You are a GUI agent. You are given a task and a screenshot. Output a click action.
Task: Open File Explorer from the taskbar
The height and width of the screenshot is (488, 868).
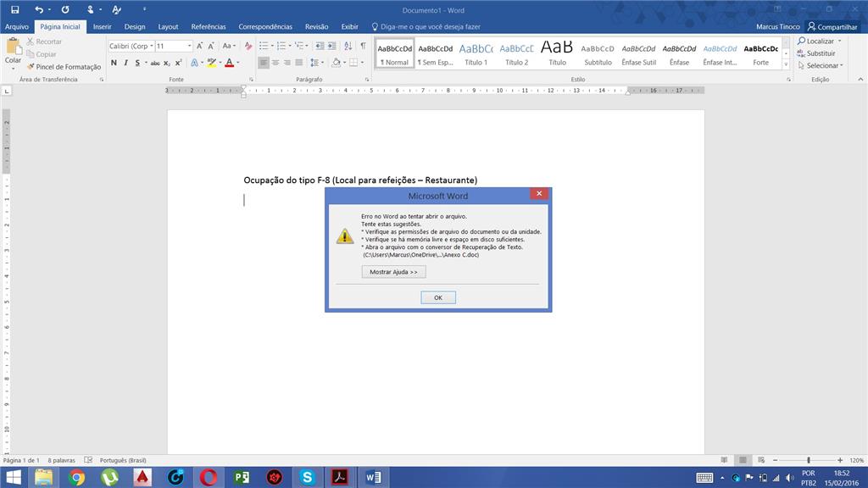pos(44,477)
